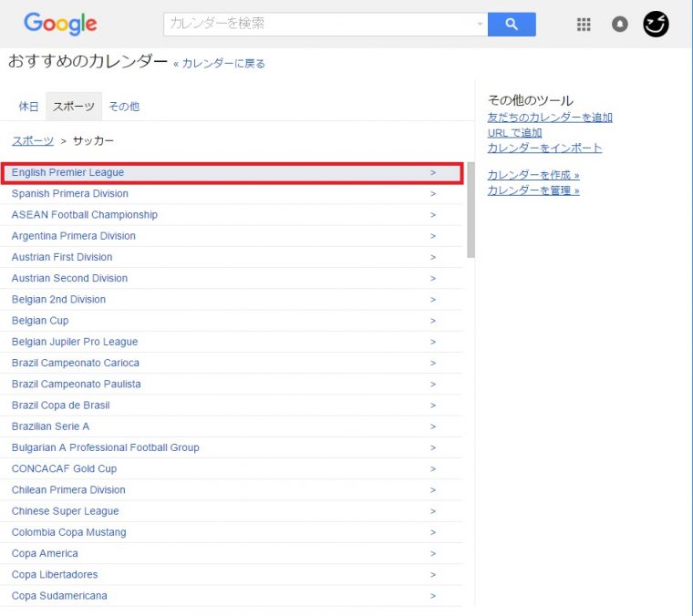Open 友だちのカレンダーを追加 link
This screenshot has height=616, width=693.
coord(550,118)
